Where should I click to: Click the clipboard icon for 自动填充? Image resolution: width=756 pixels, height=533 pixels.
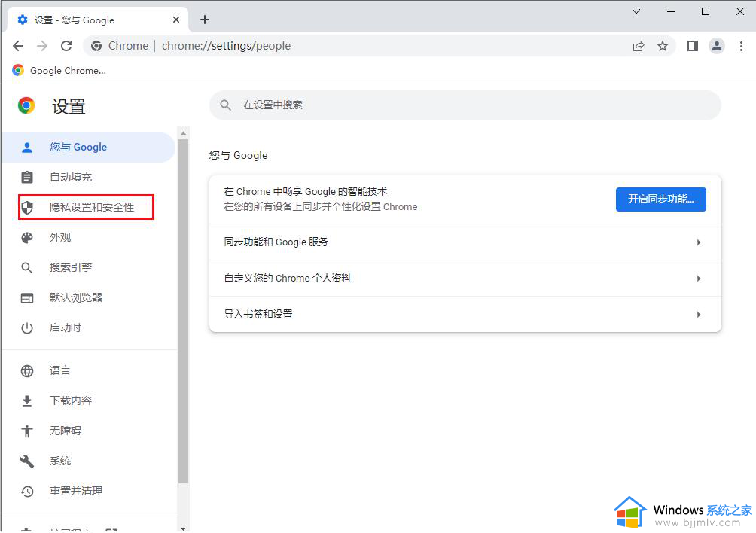pyautogui.click(x=27, y=178)
